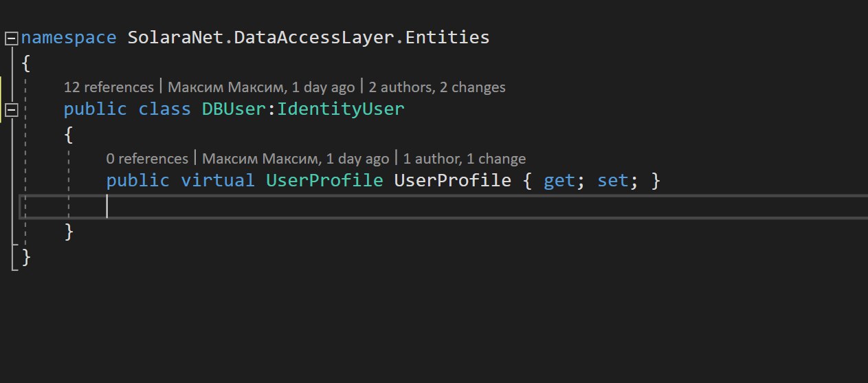Open the 12 references CodeLens link
The image size is (868, 383).
tap(109, 87)
